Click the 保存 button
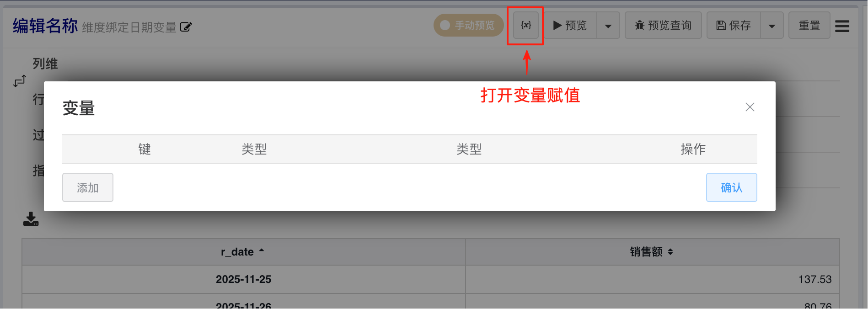Screen dimensions: 868x309 click(x=734, y=25)
